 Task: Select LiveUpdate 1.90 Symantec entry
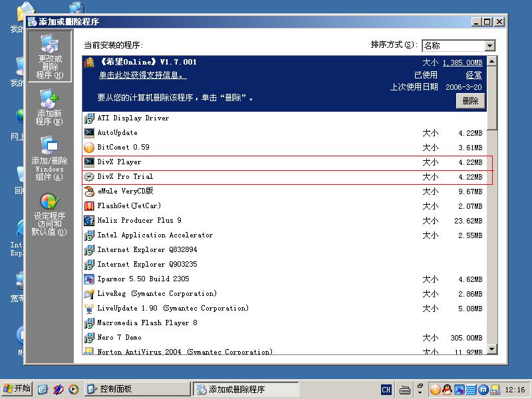point(285,308)
